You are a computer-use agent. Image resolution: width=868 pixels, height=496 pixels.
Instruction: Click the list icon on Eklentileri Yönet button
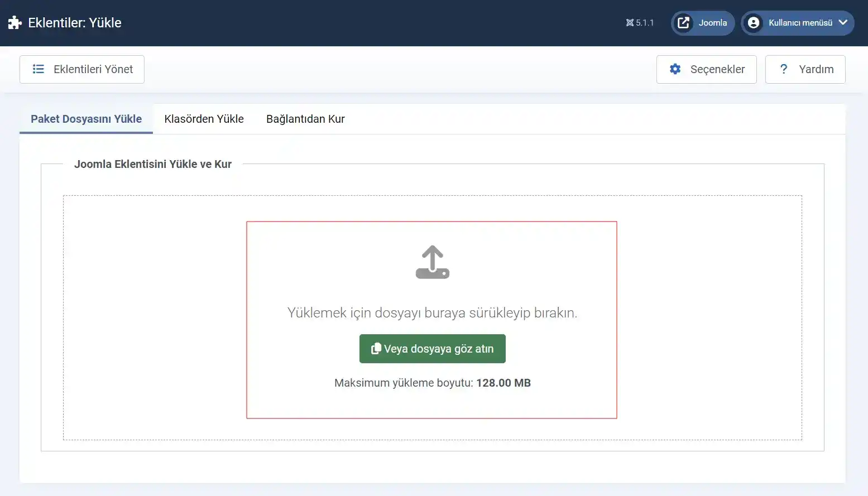point(38,69)
